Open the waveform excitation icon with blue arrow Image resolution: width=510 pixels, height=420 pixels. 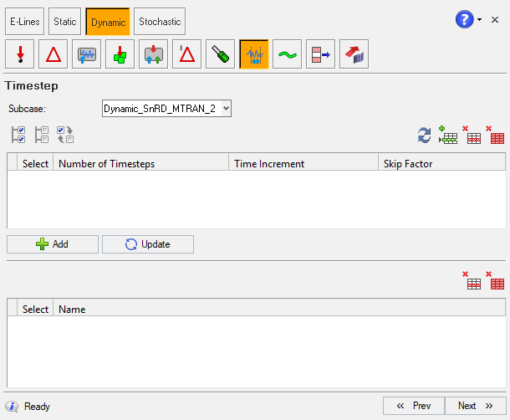pos(86,54)
